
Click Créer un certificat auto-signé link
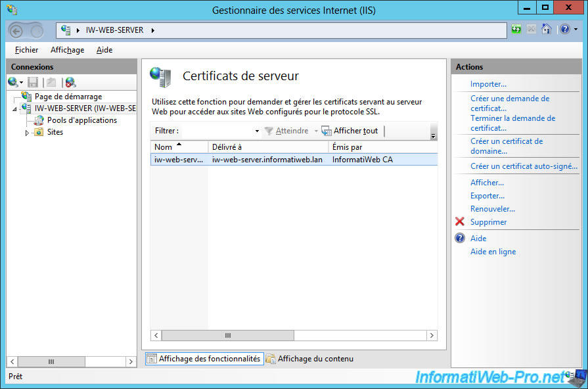click(x=524, y=166)
